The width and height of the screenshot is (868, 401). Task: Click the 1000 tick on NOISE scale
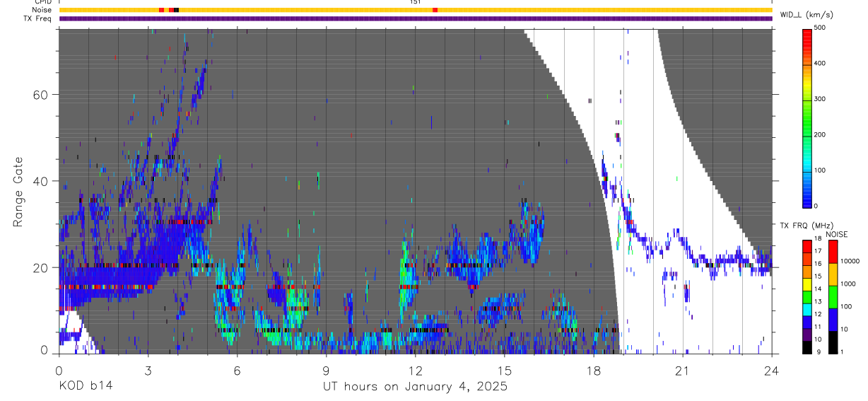pyautogui.click(x=850, y=284)
